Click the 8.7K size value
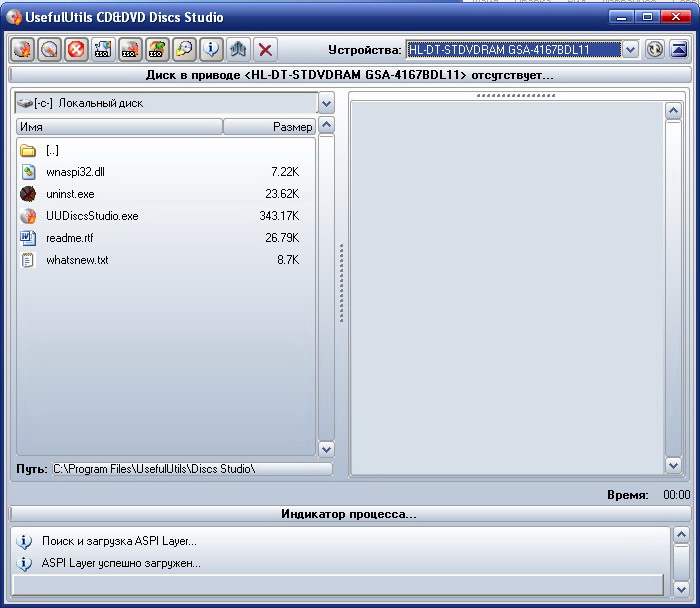700x608 pixels. pos(288,260)
